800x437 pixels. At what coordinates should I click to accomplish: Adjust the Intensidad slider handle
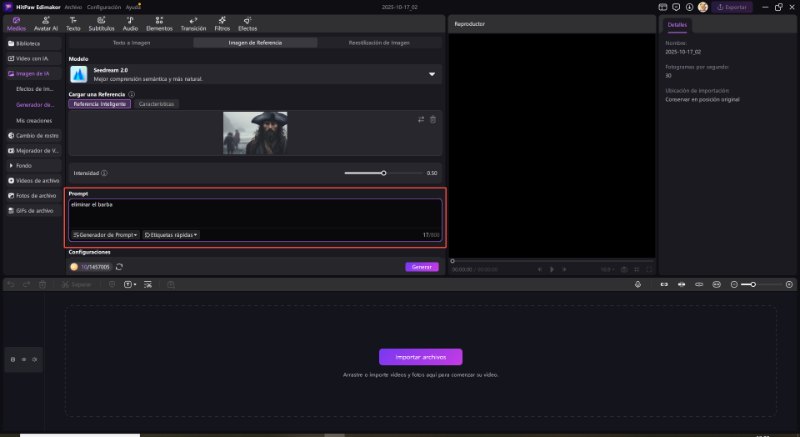point(383,173)
